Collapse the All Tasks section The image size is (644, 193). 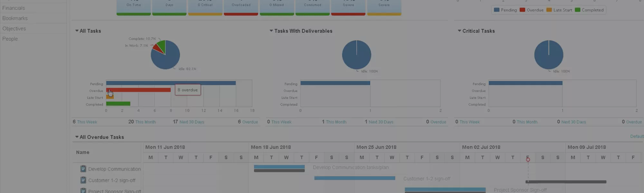77,31
